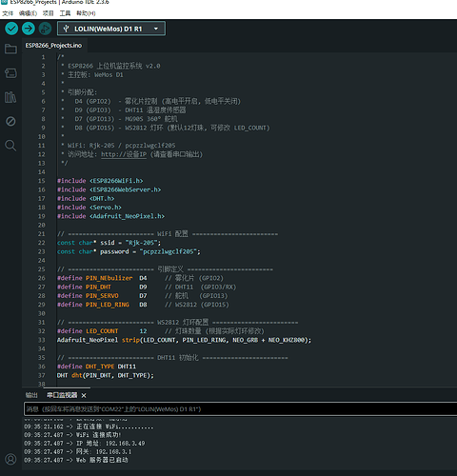This screenshot has height=476, width=457.
Task: Open the http://设备IP link in comment
Action: click(x=124, y=154)
